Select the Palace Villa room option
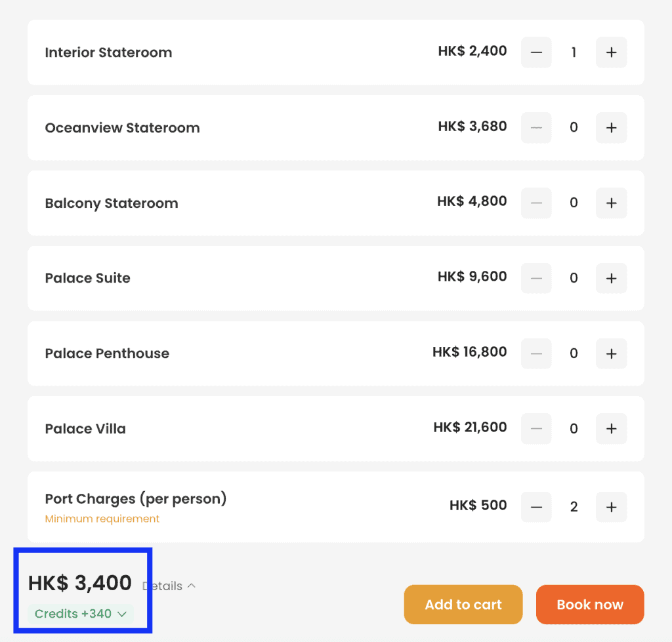This screenshot has width=672, height=642. (85, 429)
